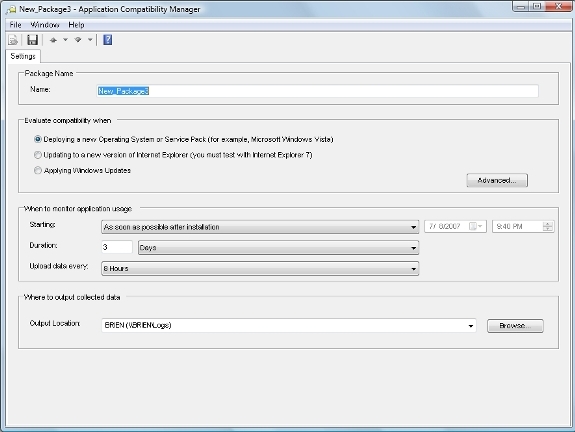
Task: Open the Back arrow history dropdown
Action: (x=65, y=40)
